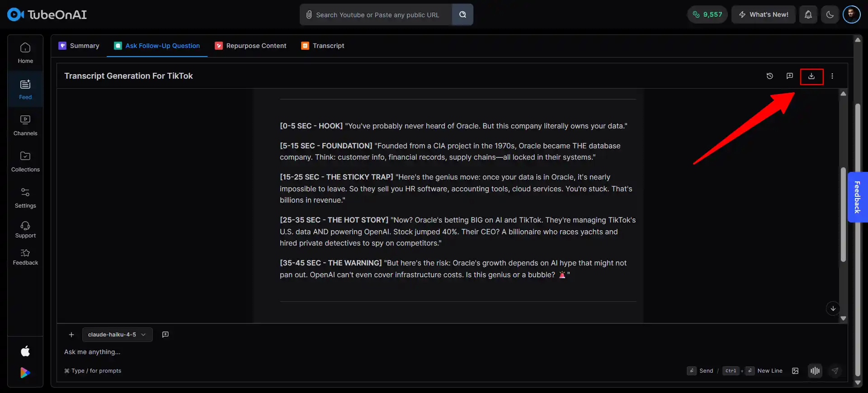
Task: Expand the claude-haiku-4-5 model dropdown
Action: pos(118,335)
